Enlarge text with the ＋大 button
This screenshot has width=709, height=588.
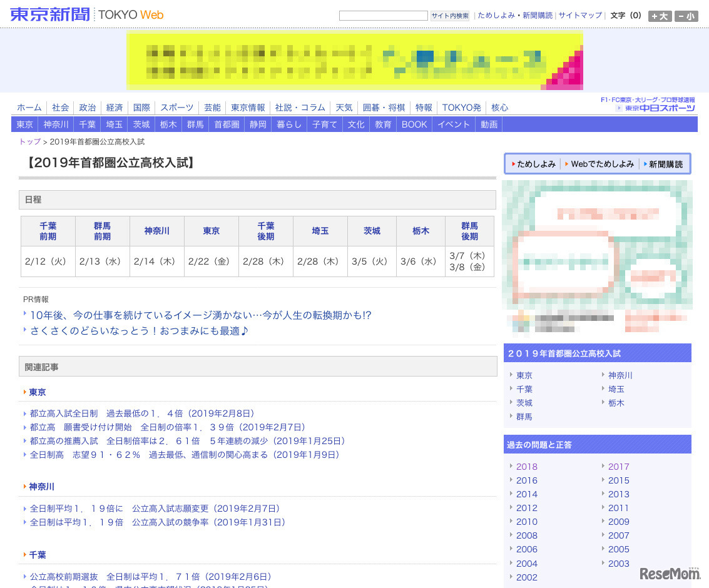coord(660,16)
